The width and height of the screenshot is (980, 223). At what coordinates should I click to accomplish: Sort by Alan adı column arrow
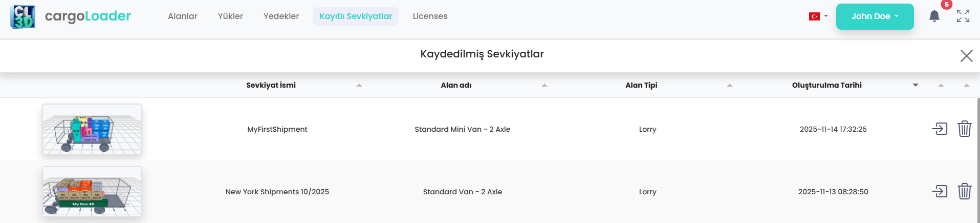pyautogui.click(x=545, y=85)
